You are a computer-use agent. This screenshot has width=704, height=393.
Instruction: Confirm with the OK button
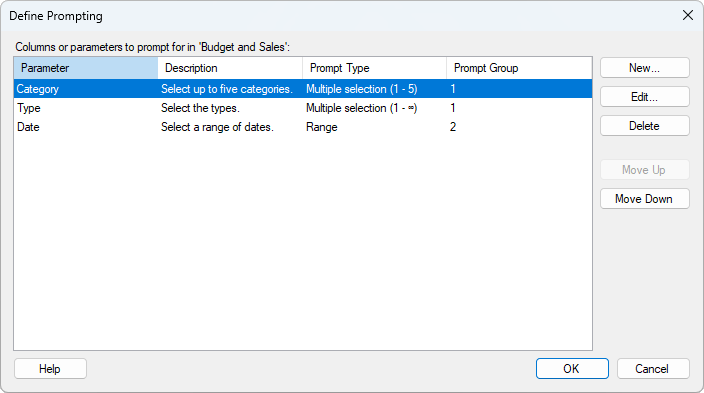click(x=572, y=369)
